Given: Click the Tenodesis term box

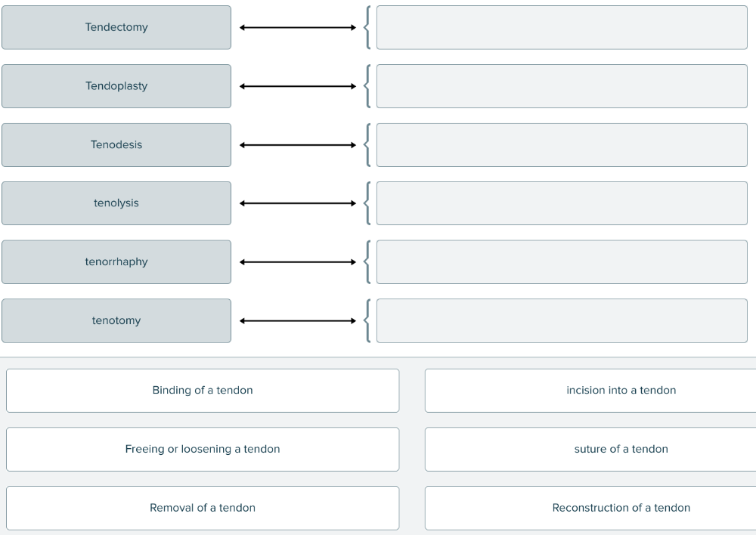Looking at the screenshot, I should [x=116, y=145].
